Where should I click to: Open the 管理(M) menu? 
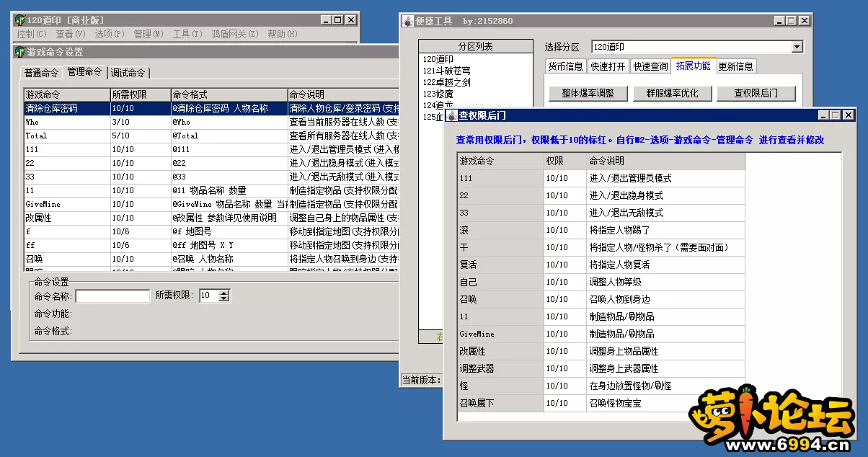[x=148, y=34]
